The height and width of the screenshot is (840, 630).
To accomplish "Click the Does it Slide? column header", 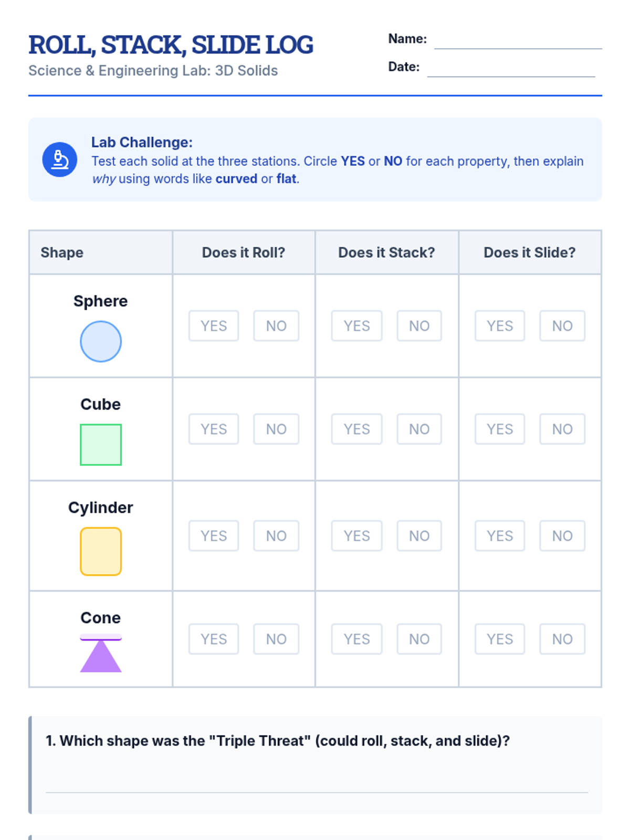I will (530, 253).
